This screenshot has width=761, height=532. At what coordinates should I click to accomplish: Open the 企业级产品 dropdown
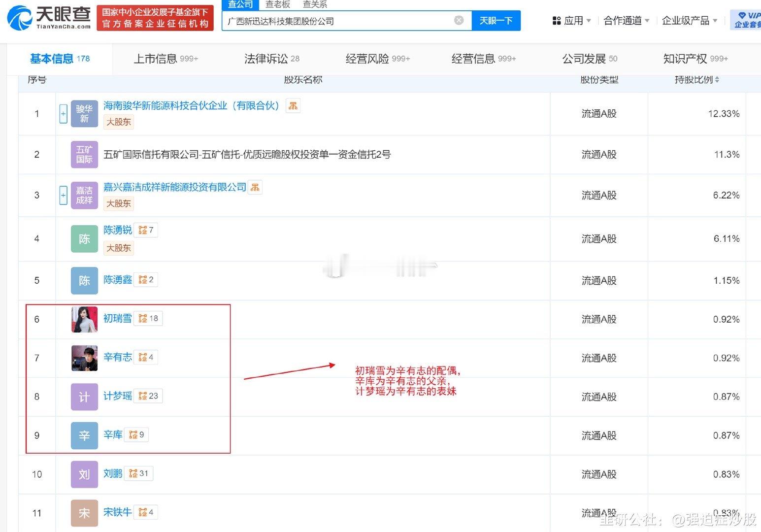(690, 21)
